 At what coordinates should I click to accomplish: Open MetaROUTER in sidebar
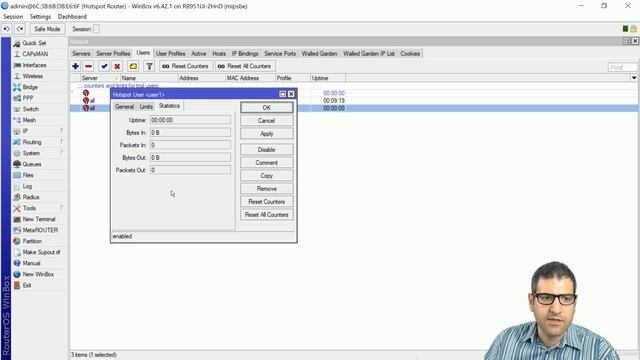tap(40, 230)
